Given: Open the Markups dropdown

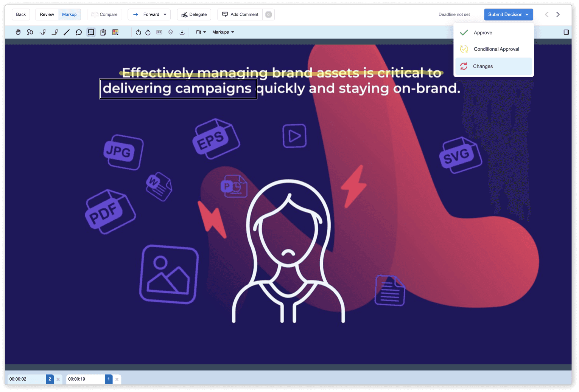Looking at the screenshot, I should click(223, 32).
